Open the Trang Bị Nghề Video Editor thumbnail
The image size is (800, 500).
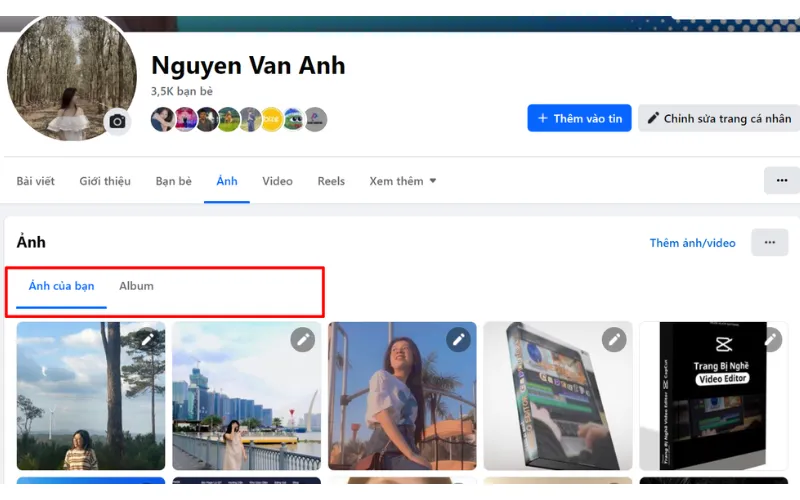coord(713,396)
